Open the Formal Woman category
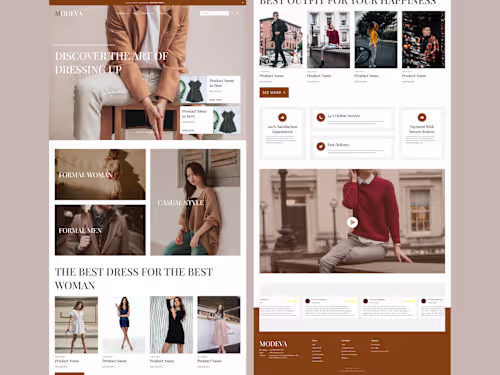 point(100,174)
